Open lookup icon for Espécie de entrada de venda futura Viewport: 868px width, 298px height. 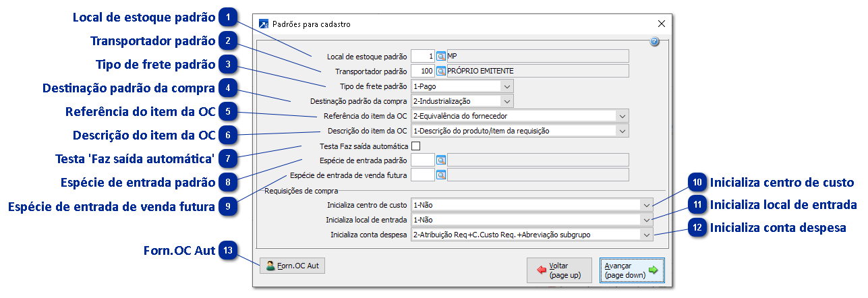[x=441, y=175]
